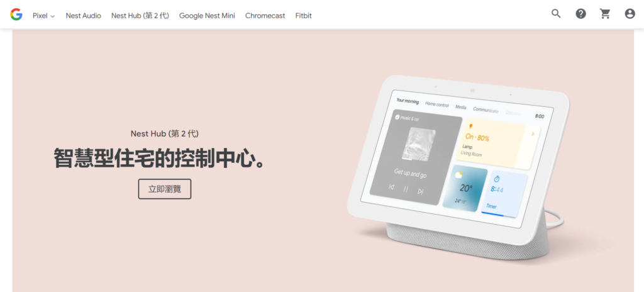Open the account profile icon
This screenshot has height=292, width=644.
click(x=630, y=14)
